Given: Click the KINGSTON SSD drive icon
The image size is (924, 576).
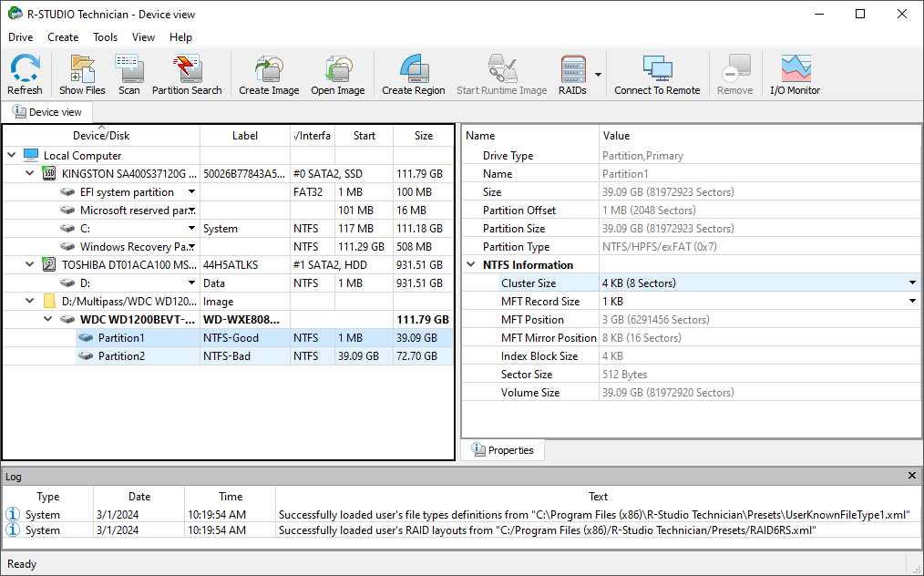Looking at the screenshot, I should pyautogui.click(x=49, y=174).
